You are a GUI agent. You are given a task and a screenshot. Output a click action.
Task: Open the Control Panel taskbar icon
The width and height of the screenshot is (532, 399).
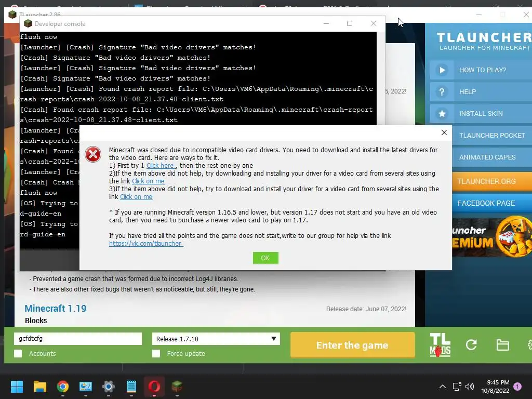(x=86, y=387)
